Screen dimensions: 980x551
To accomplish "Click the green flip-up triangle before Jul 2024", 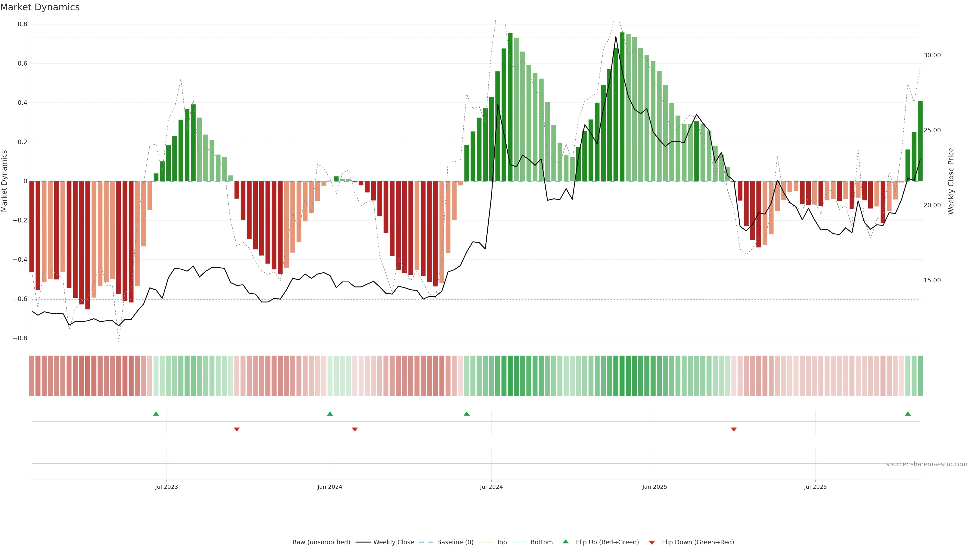I will (x=467, y=414).
